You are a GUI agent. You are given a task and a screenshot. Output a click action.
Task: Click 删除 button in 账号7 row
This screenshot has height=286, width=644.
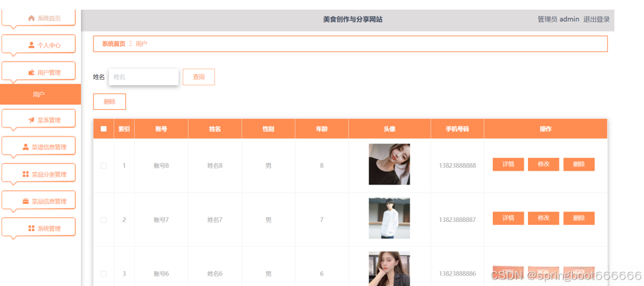tap(579, 218)
